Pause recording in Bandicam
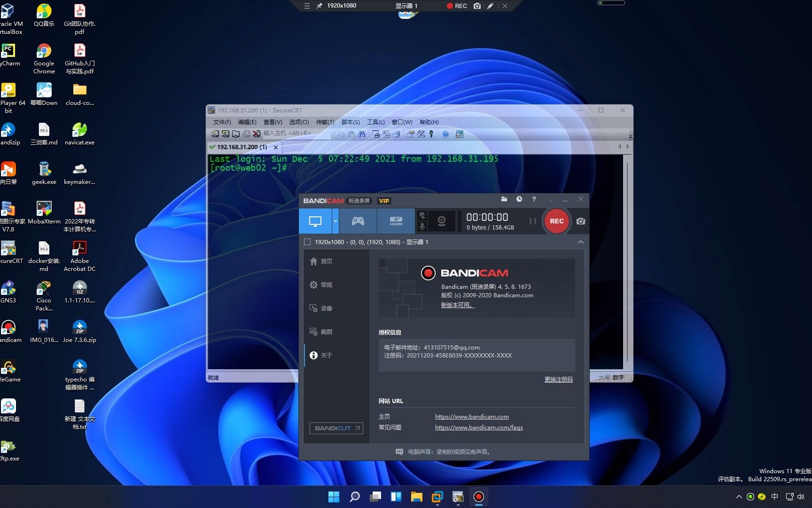This screenshot has width=812, height=508. click(x=532, y=221)
